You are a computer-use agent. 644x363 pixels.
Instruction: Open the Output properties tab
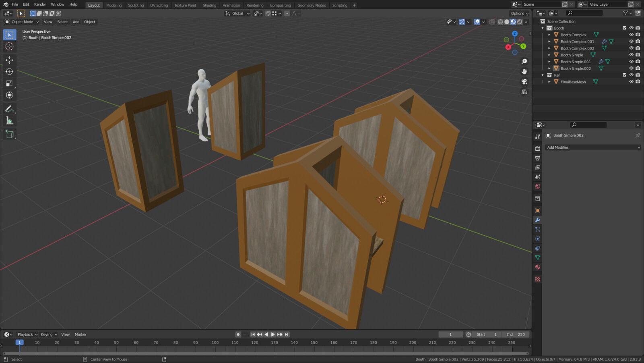click(538, 158)
